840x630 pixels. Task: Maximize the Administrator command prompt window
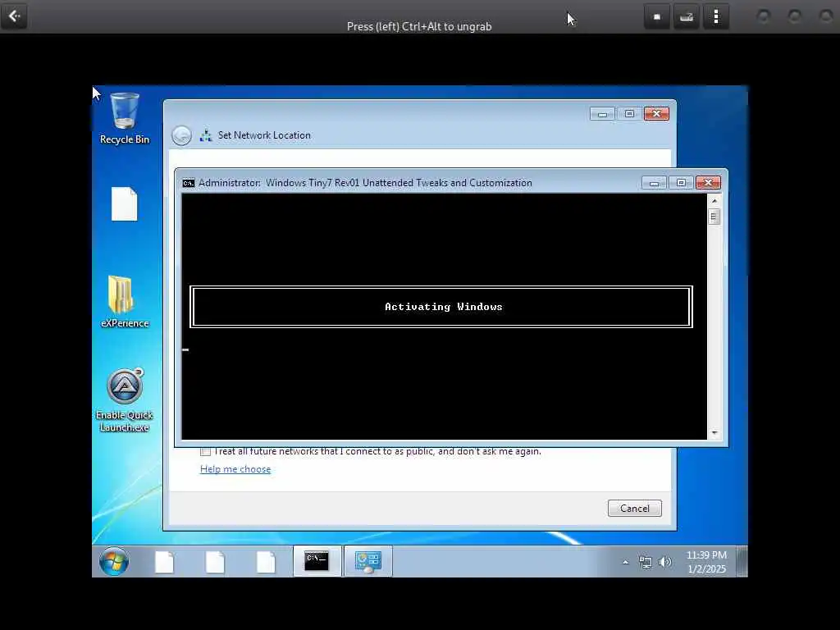(x=681, y=183)
